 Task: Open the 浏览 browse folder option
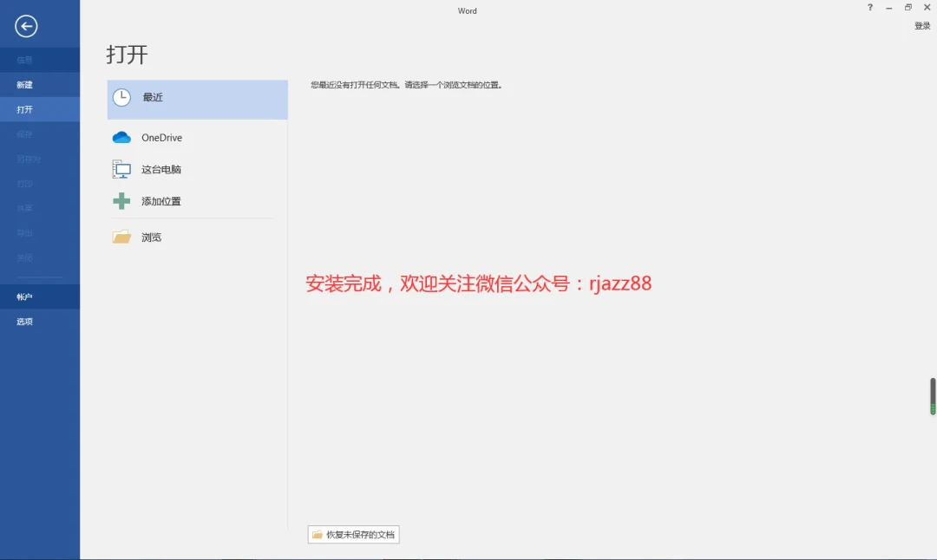(x=197, y=237)
